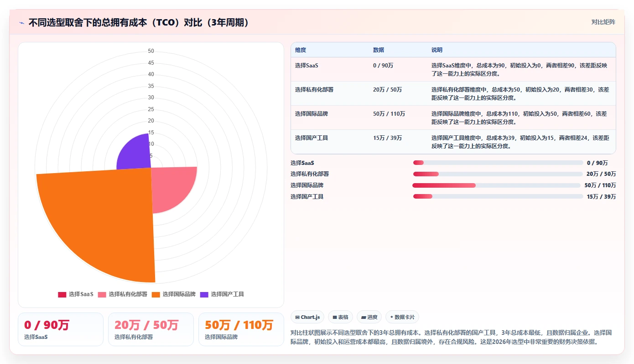Open the 0 / 90万 选择SaaS data card
Viewport: 634px width, 364px height.
[x=61, y=329]
